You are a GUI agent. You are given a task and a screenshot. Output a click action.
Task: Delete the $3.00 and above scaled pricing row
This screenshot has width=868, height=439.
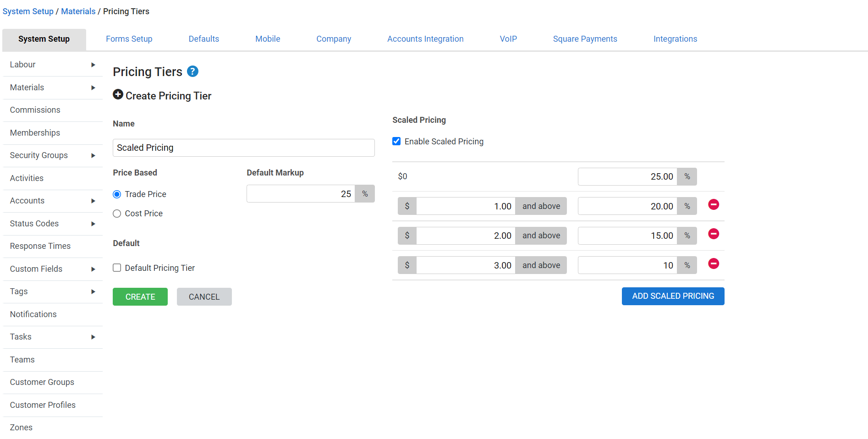coord(713,264)
